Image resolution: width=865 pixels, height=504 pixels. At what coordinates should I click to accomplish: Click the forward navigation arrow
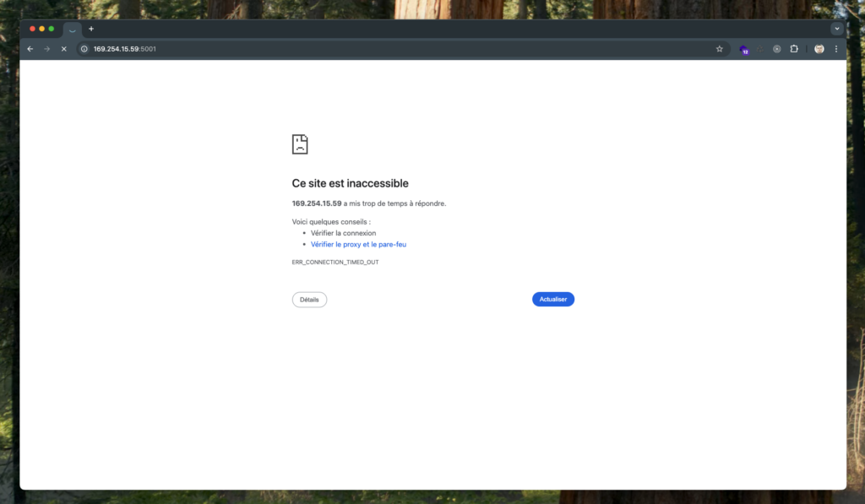pos(46,49)
